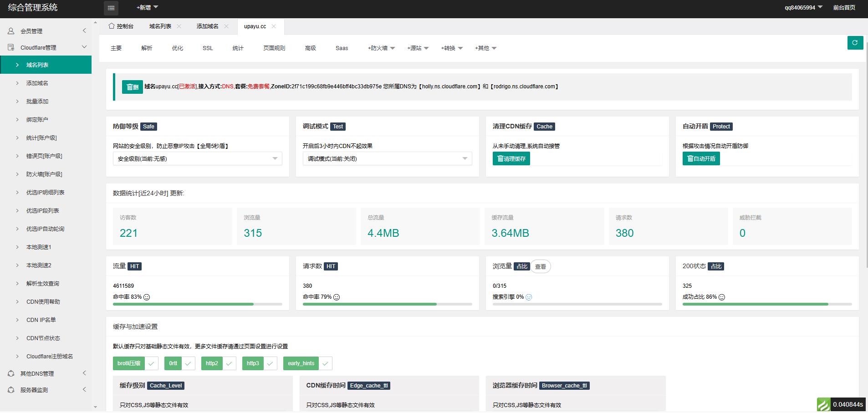Screen dimensions: 868x413
Task: Open the 安全级别 dropdown
Action: point(197,158)
